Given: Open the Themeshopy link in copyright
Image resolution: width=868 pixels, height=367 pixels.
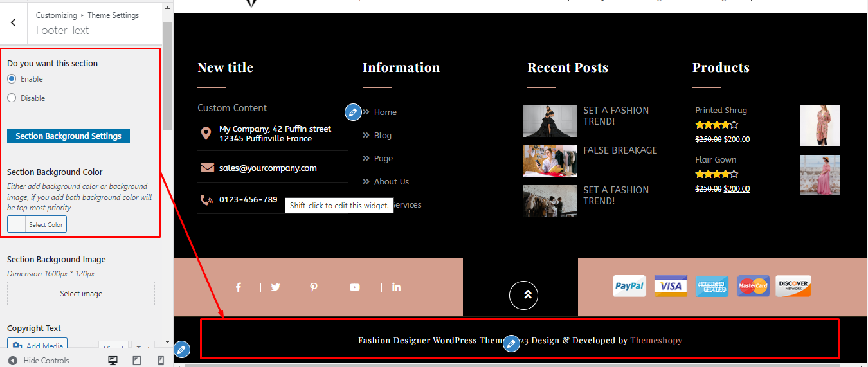Looking at the screenshot, I should pos(656,341).
